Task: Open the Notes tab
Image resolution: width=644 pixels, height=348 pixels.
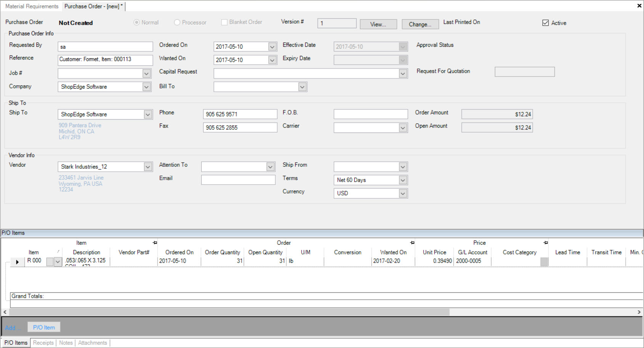Action: tap(66, 343)
